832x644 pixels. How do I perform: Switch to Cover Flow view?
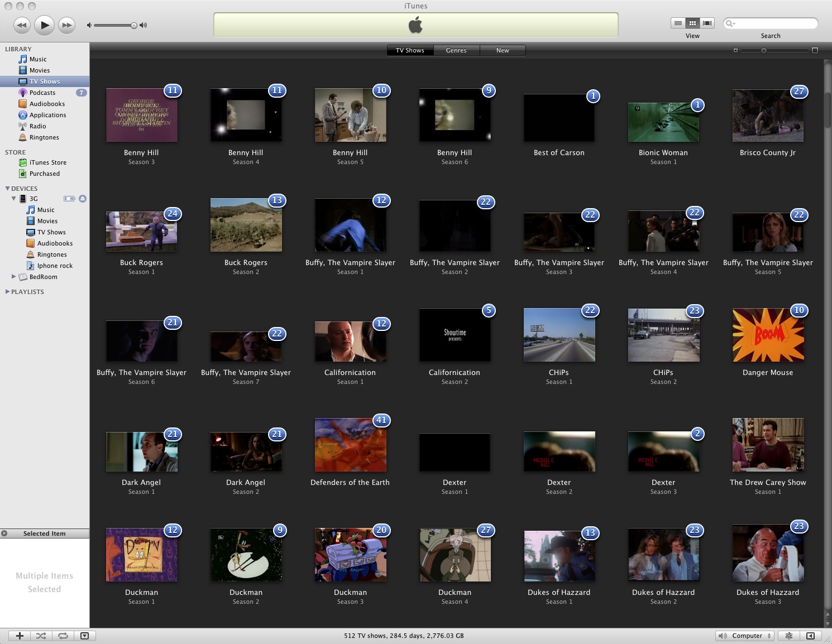click(707, 23)
